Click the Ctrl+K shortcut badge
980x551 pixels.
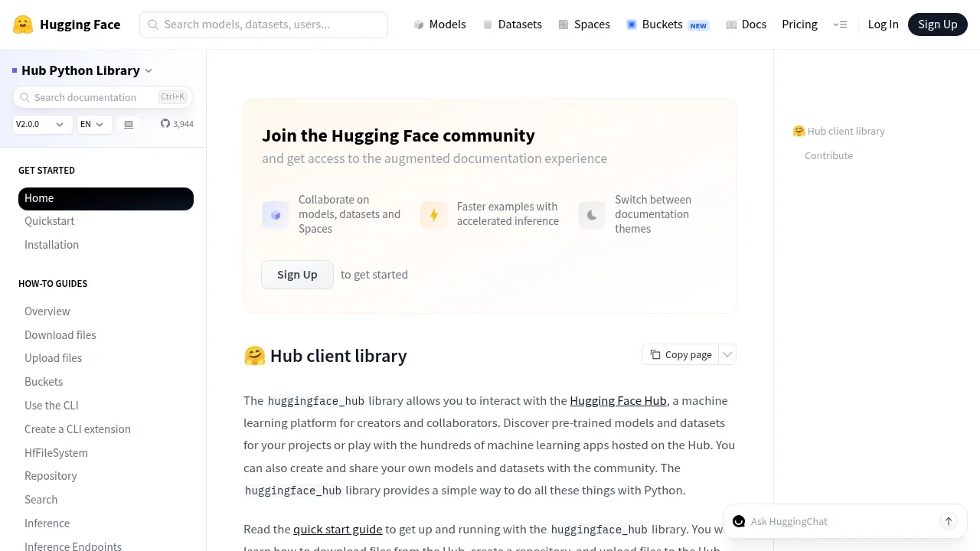click(172, 97)
